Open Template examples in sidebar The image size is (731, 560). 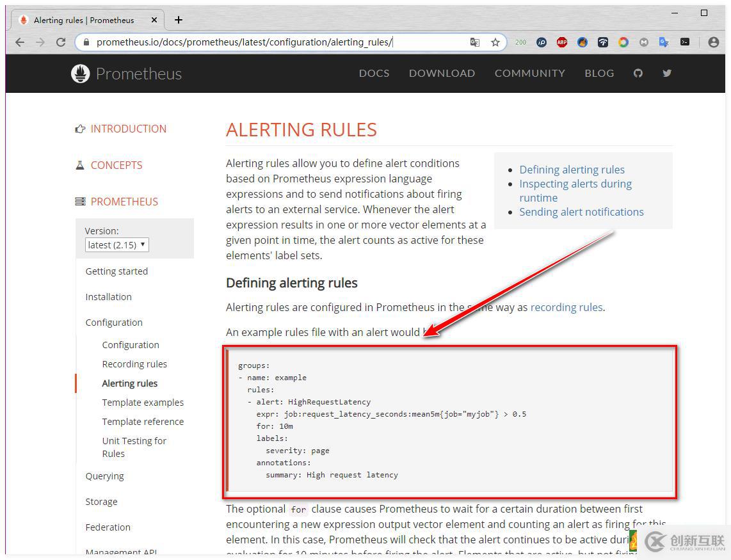point(143,403)
